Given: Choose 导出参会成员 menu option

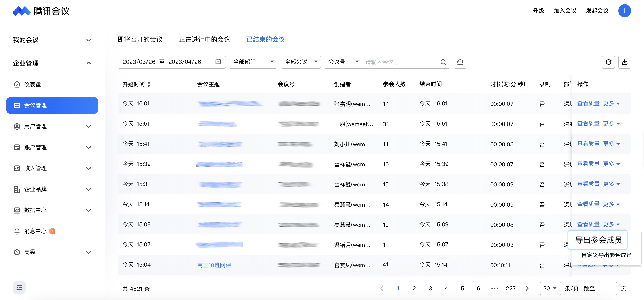Looking at the screenshot, I should (x=598, y=240).
